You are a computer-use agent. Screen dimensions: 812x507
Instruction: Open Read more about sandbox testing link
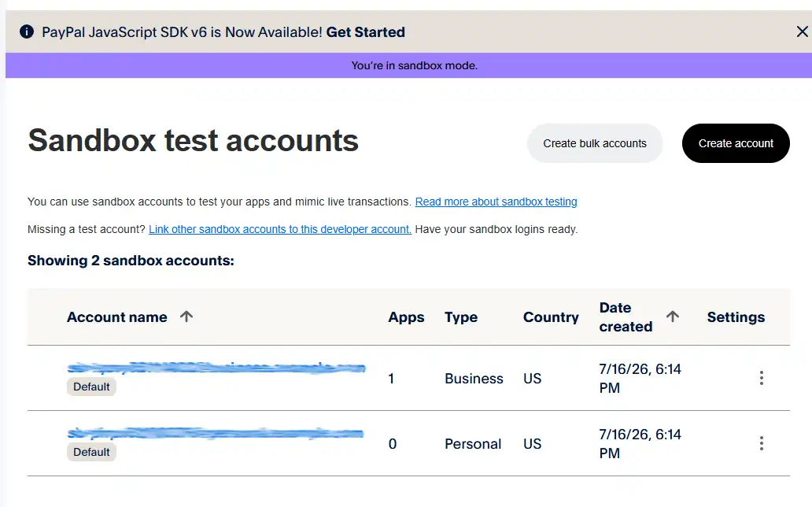[496, 202]
